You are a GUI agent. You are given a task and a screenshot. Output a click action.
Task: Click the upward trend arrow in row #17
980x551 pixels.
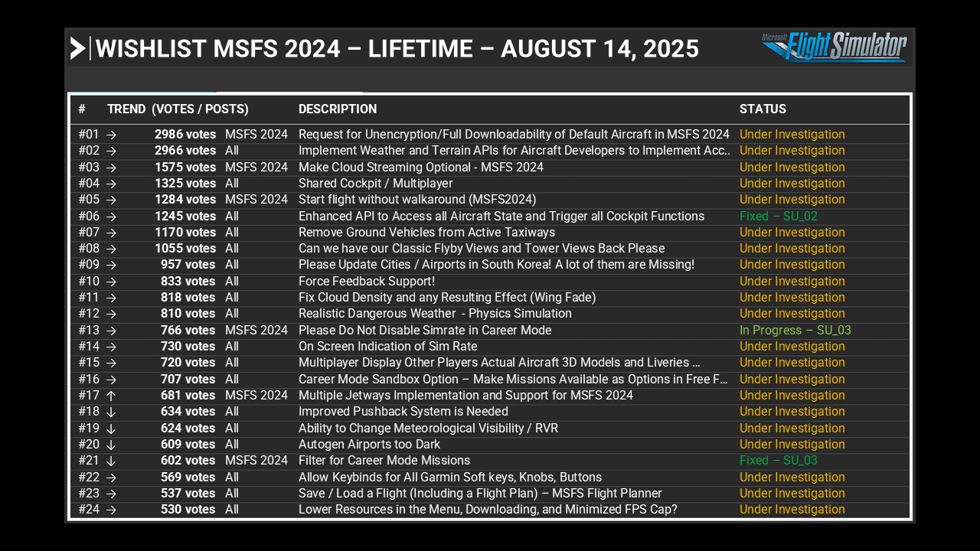(x=111, y=396)
